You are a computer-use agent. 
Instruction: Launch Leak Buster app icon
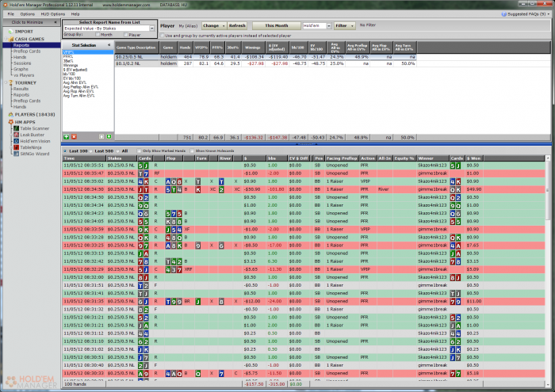(17, 135)
